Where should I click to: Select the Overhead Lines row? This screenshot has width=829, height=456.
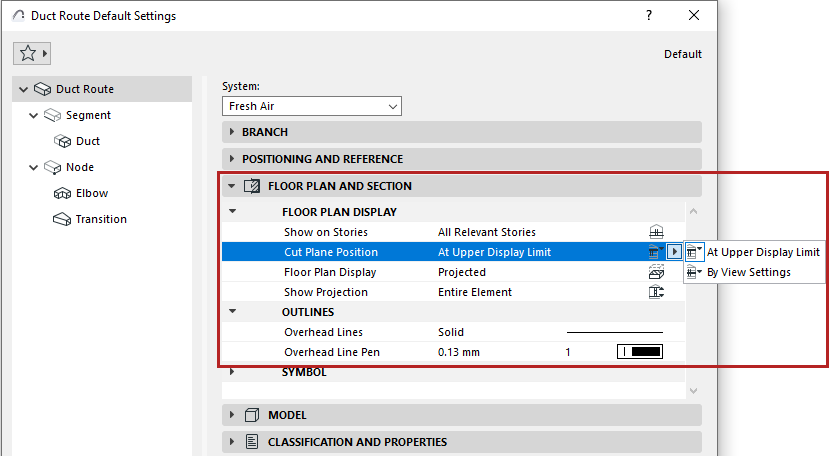tap(453, 332)
